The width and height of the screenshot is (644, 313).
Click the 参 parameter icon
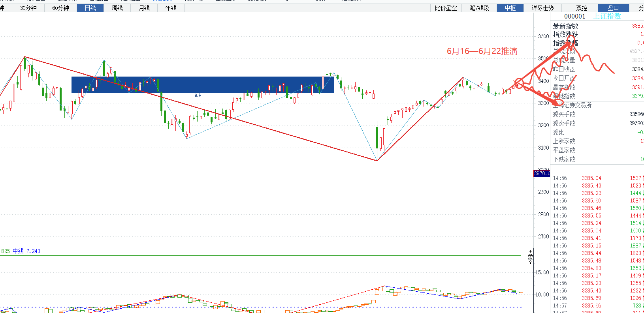point(530,257)
